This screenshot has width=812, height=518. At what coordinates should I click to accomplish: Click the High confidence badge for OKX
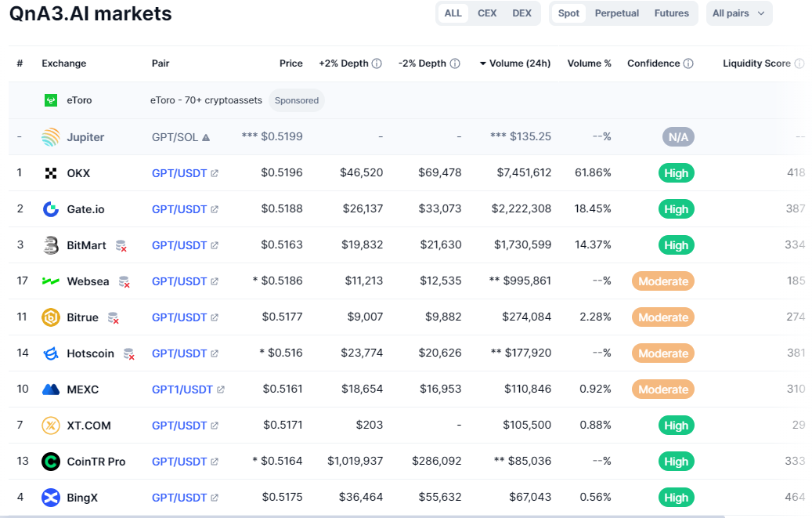pyautogui.click(x=677, y=173)
